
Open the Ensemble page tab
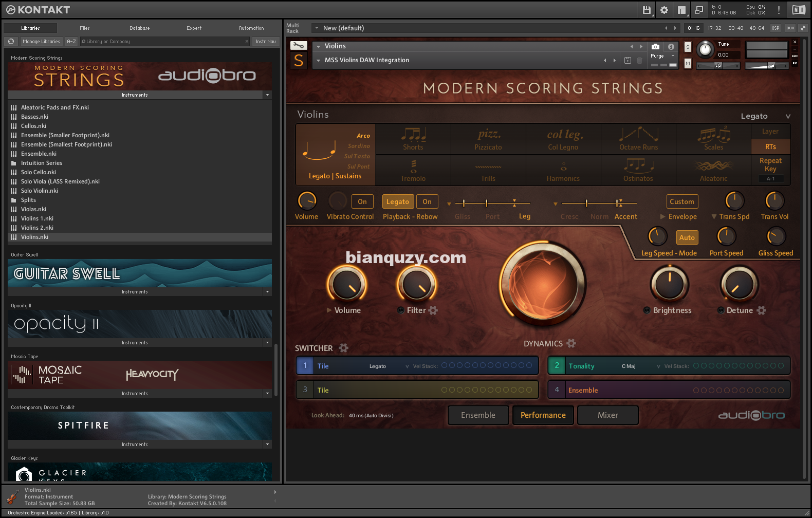(478, 415)
